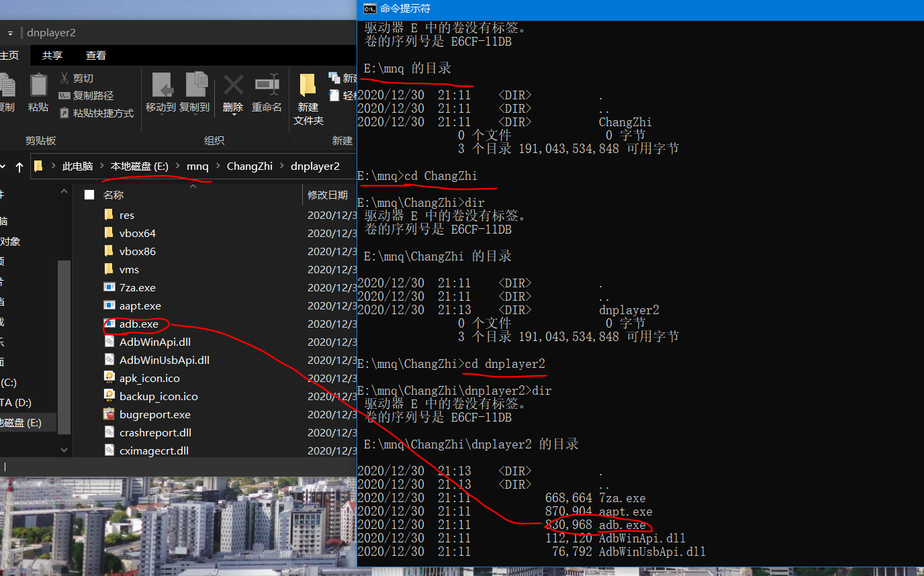Viewport: 924px width, 576px height.
Task: Click the 命令提示符 window title text
Action: click(406, 9)
